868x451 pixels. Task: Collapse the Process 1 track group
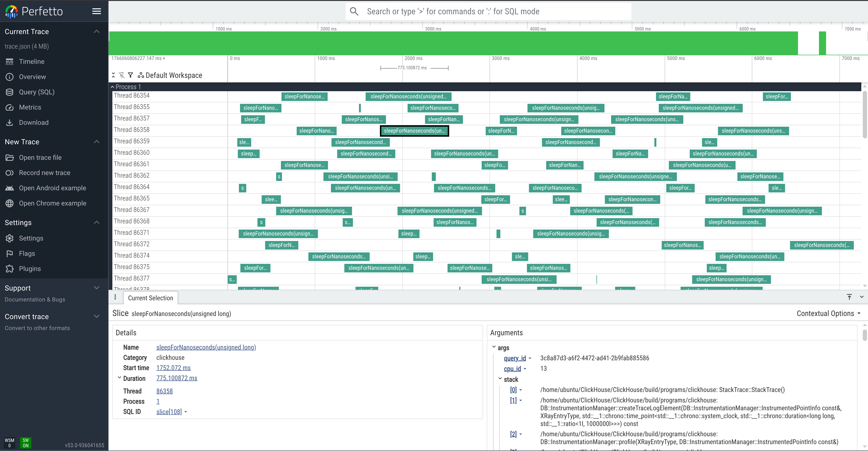(x=113, y=87)
